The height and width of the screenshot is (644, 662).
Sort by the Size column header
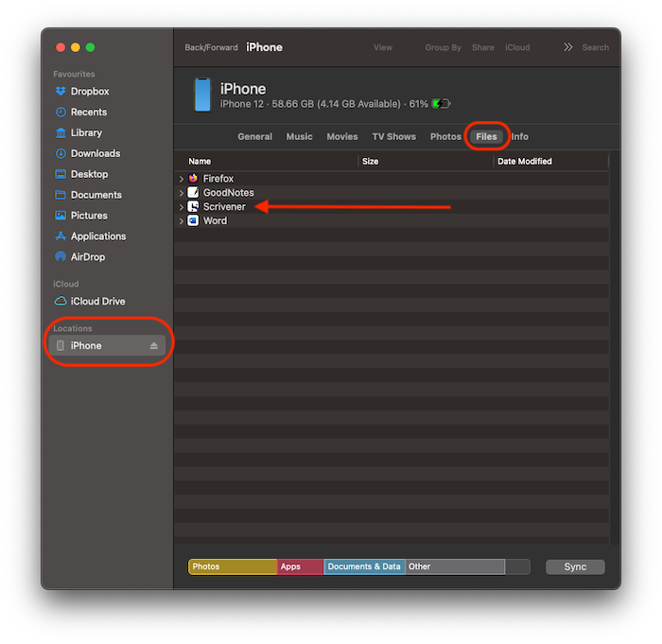pyautogui.click(x=426, y=162)
